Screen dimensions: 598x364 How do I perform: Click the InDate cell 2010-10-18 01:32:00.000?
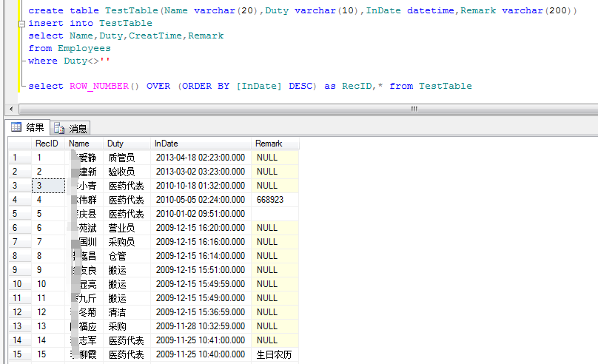click(201, 186)
